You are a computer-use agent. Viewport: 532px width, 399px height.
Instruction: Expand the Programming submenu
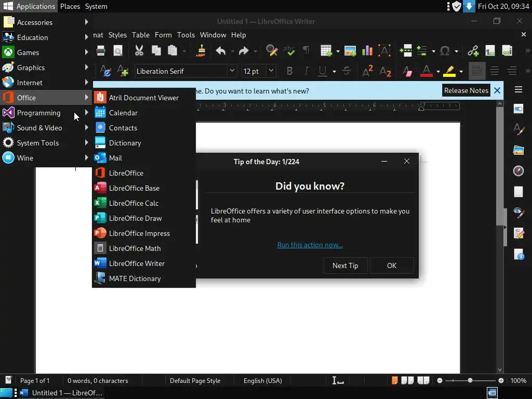point(46,113)
